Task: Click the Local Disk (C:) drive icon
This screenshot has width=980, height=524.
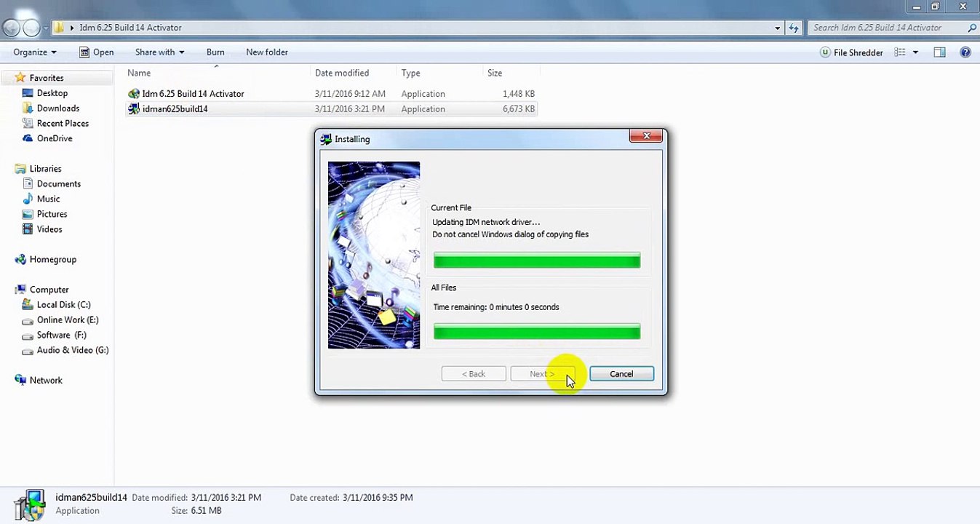Action: click(x=28, y=305)
